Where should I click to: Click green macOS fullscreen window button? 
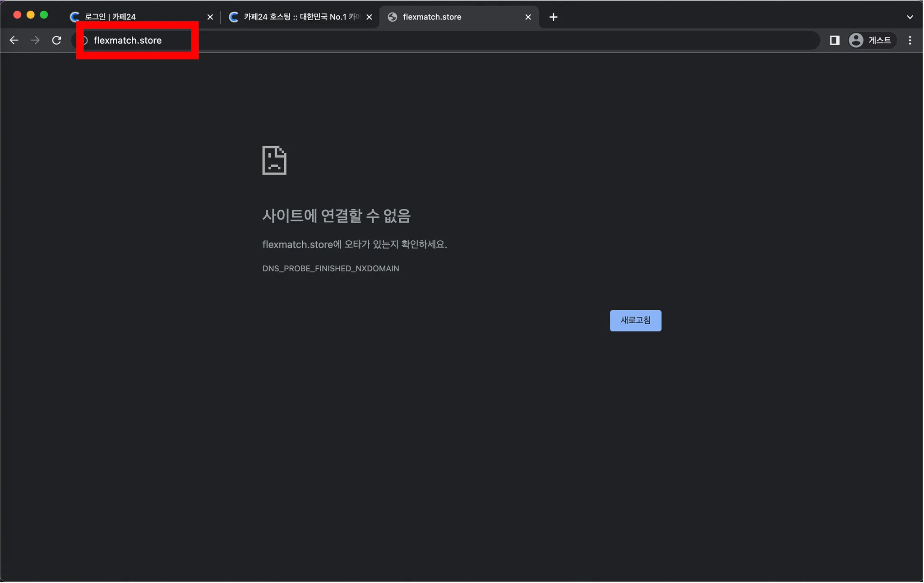coord(44,15)
